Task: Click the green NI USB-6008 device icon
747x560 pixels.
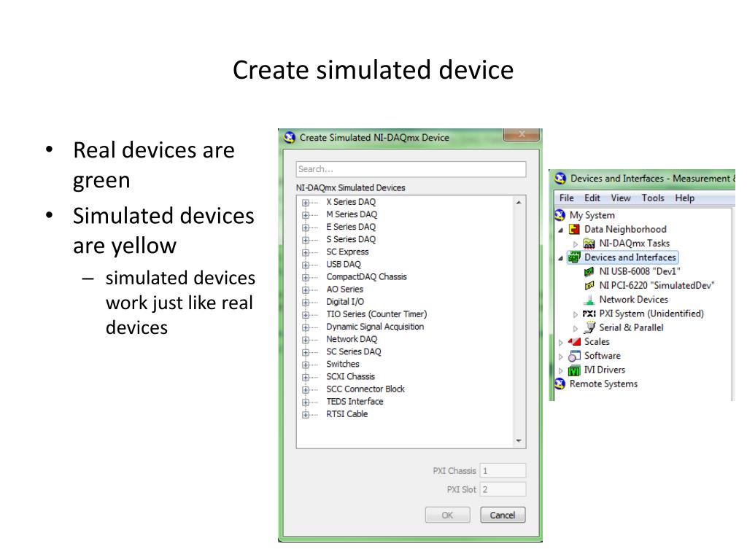Action: pos(589,271)
